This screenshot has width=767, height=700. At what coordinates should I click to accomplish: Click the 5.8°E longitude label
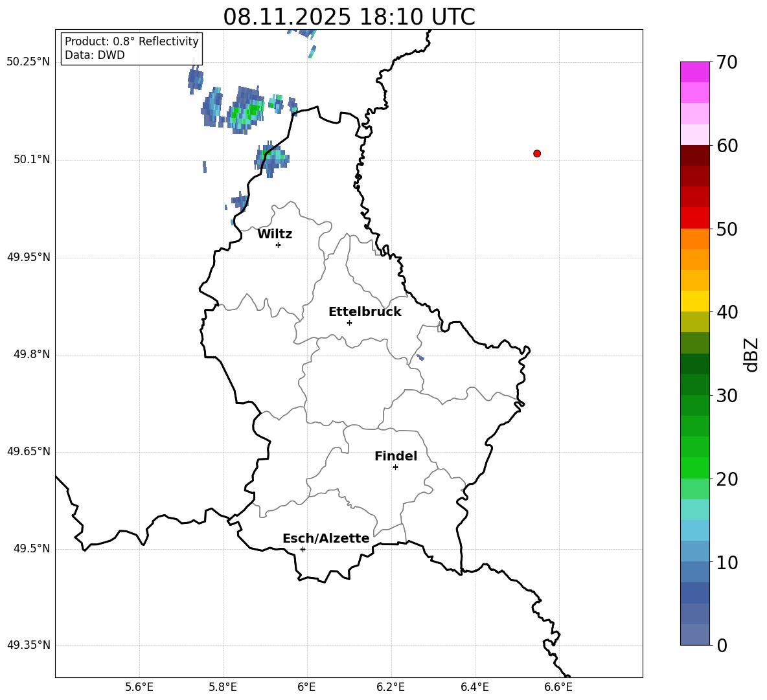223,687
